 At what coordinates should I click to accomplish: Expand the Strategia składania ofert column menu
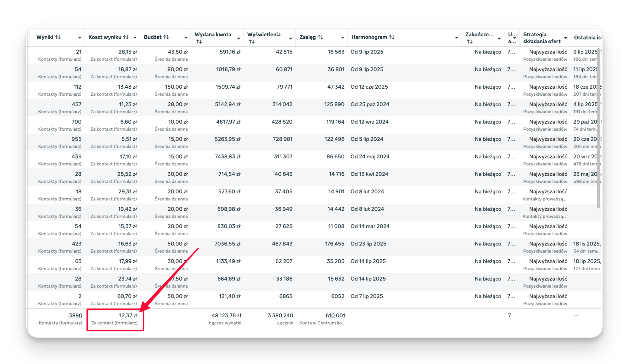pyautogui.click(x=565, y=38)
